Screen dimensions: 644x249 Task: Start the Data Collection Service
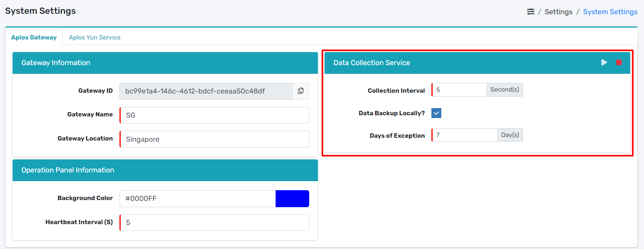[x=604, y=62]
